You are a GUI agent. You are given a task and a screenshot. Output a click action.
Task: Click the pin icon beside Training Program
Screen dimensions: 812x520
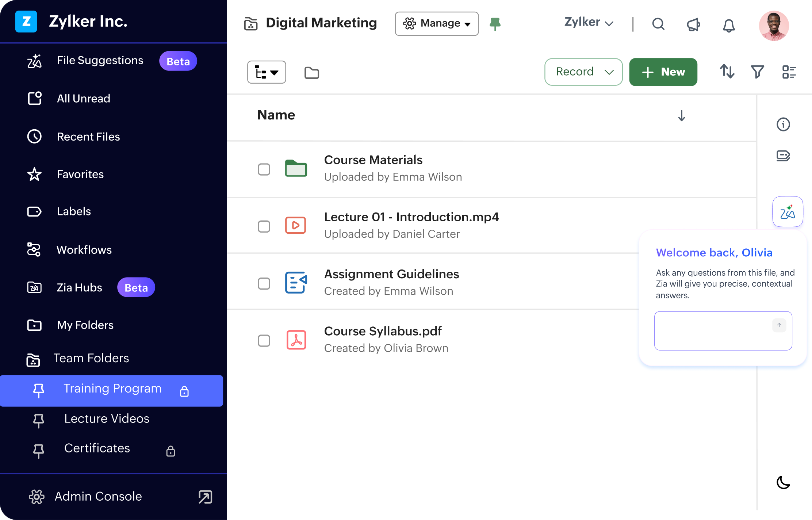coord(39,391)
